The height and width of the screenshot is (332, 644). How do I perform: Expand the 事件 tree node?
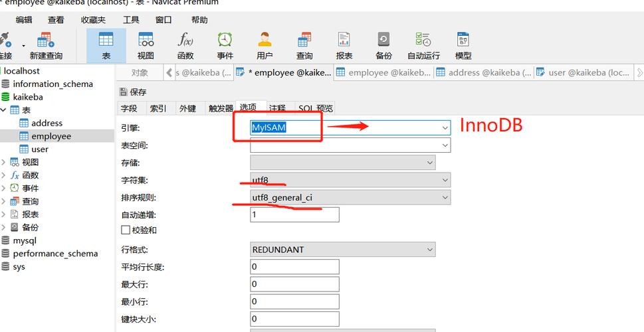(x=4, y=189)
